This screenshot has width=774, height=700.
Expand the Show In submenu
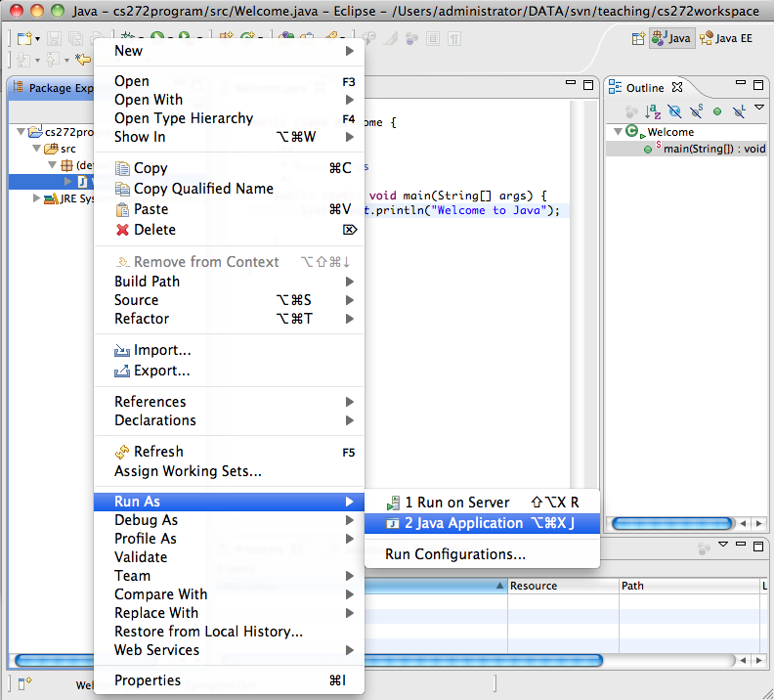(x=229, y=137)
